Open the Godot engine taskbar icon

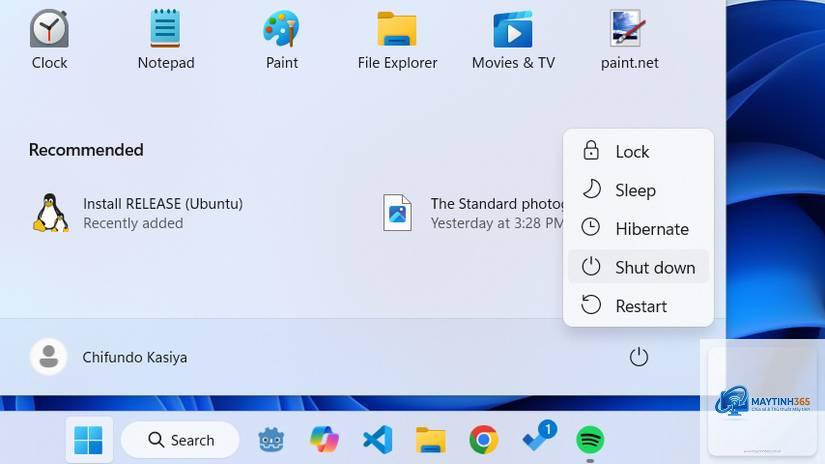click(271, 440)
